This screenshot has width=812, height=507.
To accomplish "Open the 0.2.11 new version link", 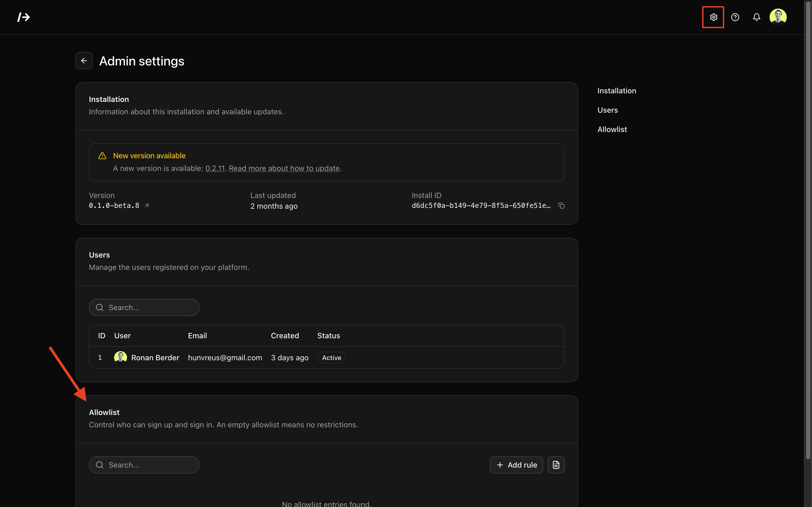I will [215, 168].
